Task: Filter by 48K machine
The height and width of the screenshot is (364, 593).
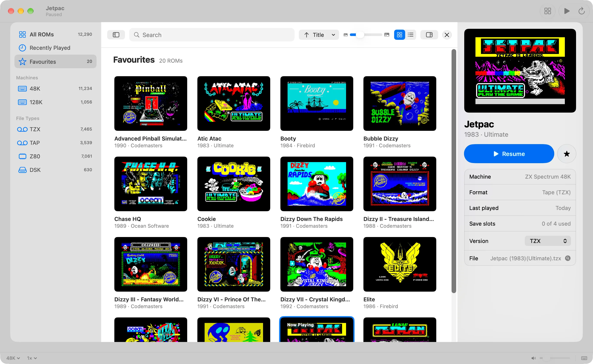Action: pyautogui.click(x=56, y=88)
